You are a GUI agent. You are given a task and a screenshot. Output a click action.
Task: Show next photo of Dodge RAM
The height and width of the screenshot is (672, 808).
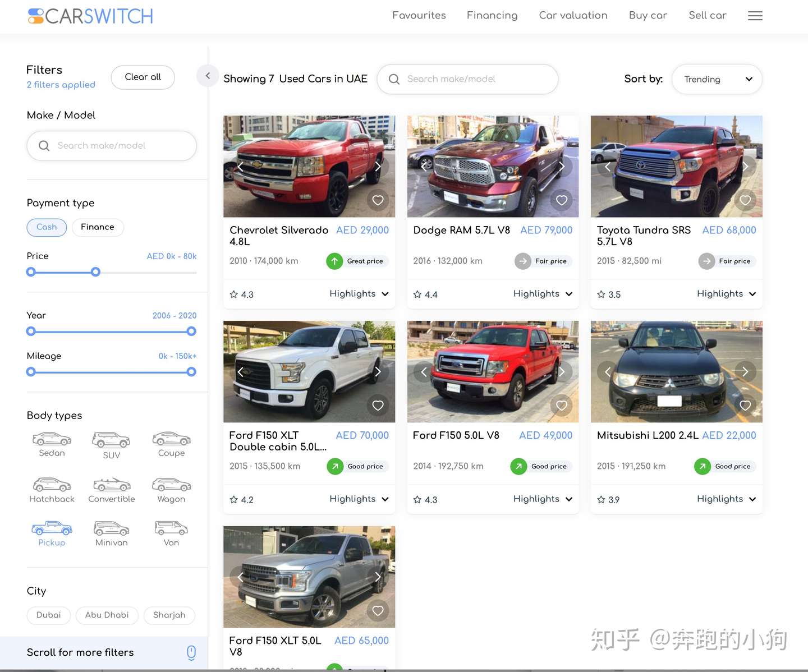coord(562,167)
